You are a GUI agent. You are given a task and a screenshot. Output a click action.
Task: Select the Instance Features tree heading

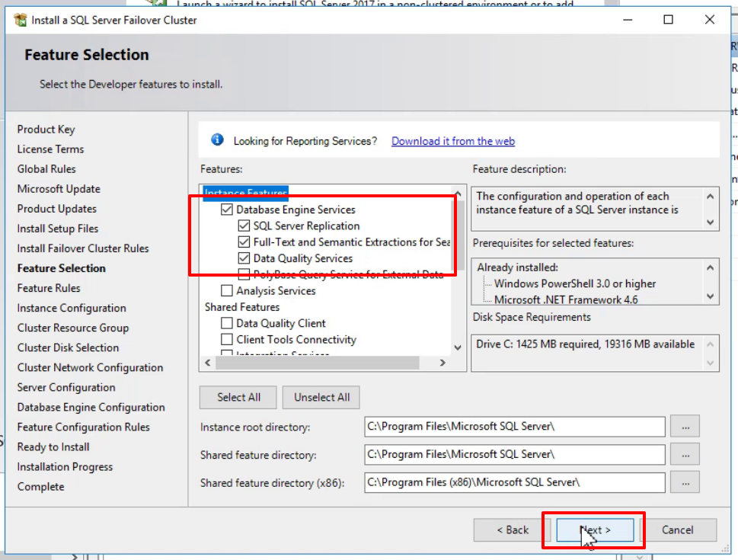(x=246, y=192)
